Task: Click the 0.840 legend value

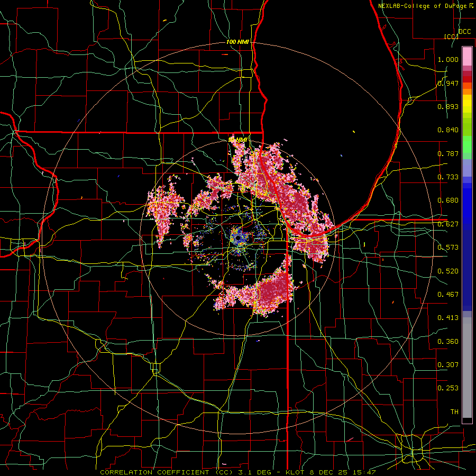Action: (x=448, y=130)
